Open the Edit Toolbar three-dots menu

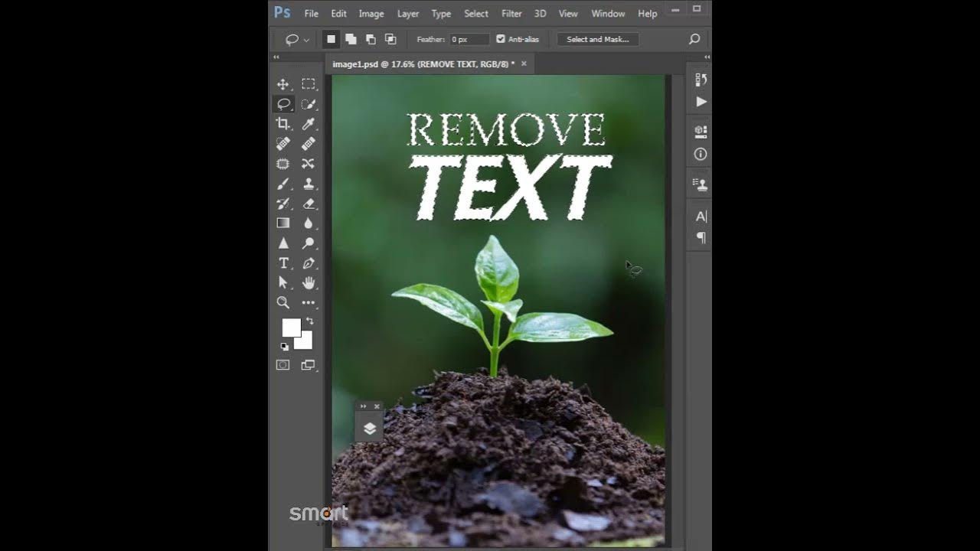point(309,303)
